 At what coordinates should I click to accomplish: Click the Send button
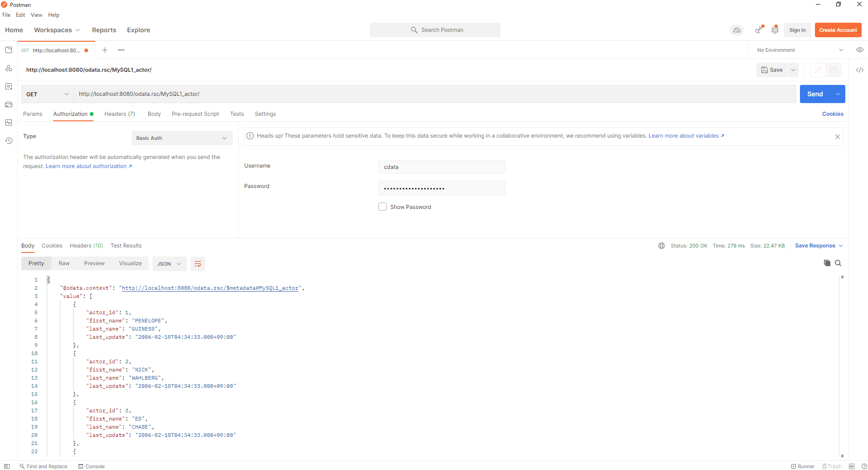pyautogui.click(x=815, y=94)
